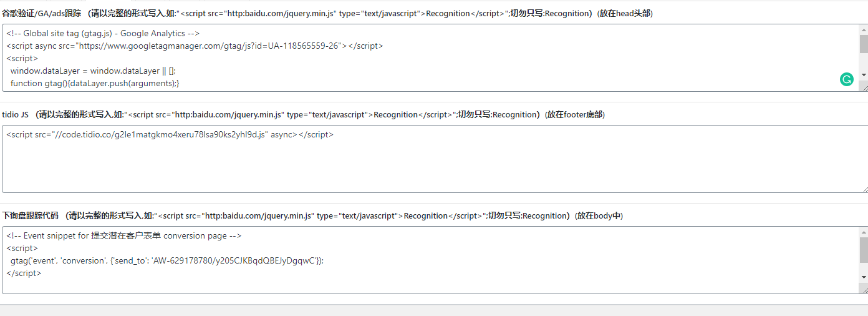The height and width of the screenshot is (316, 868).
Task: Click the scroll-up arrow of the conversion code textarea
Action: point(864,232)
